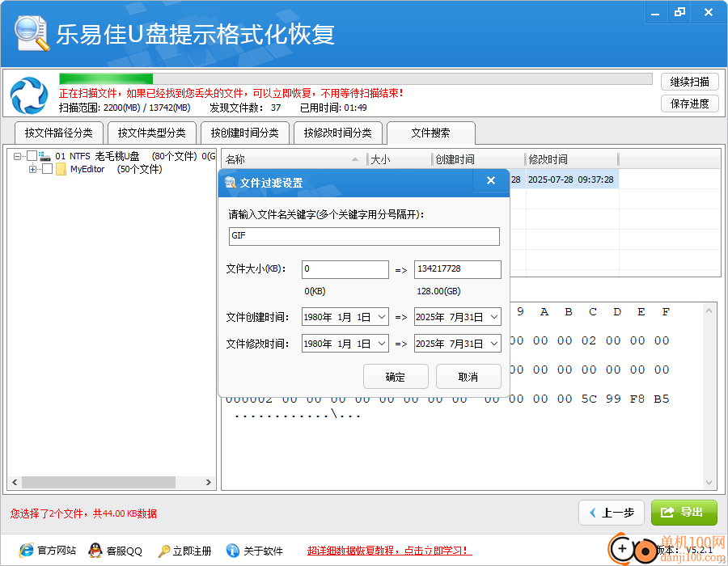
Task: Open the 客服QQ link
Action: 124,551
